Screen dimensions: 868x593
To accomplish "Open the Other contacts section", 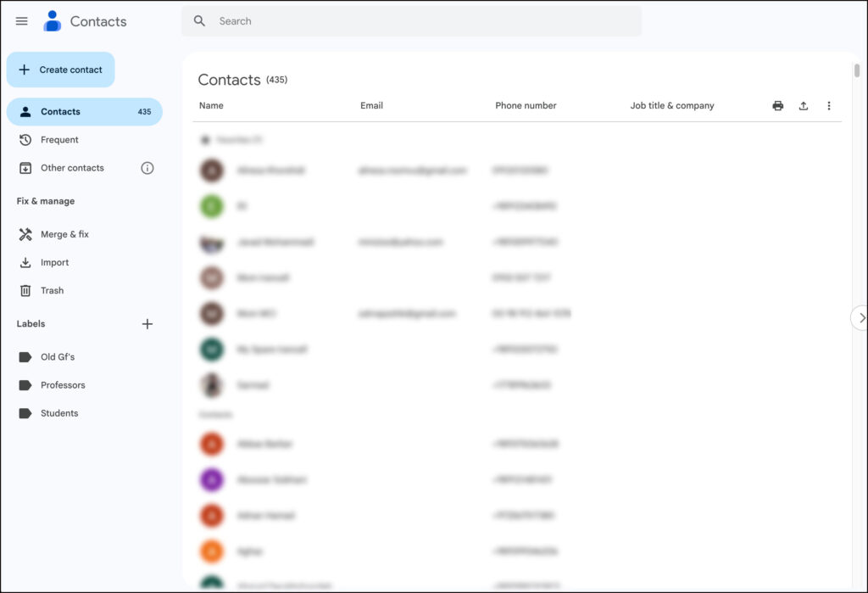I will click(x=71, y=168).
